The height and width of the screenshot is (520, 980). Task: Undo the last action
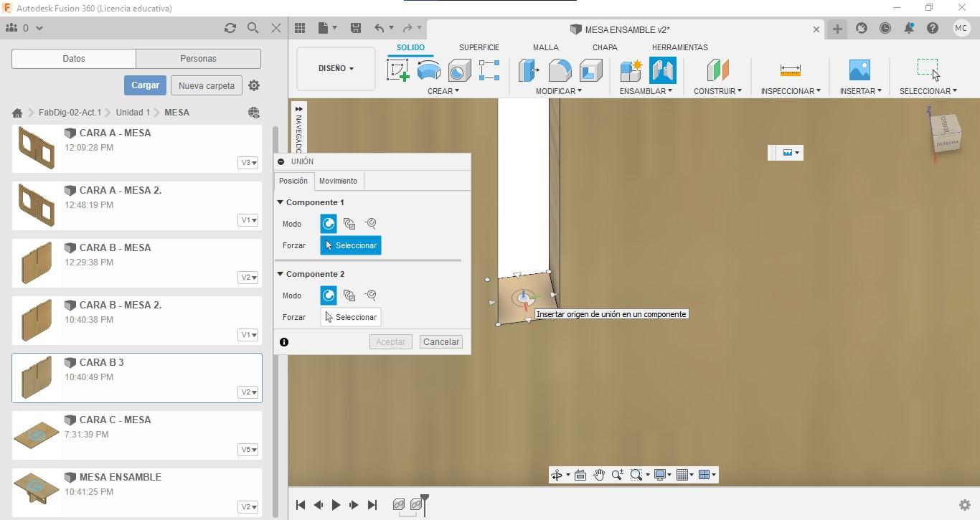379,28
